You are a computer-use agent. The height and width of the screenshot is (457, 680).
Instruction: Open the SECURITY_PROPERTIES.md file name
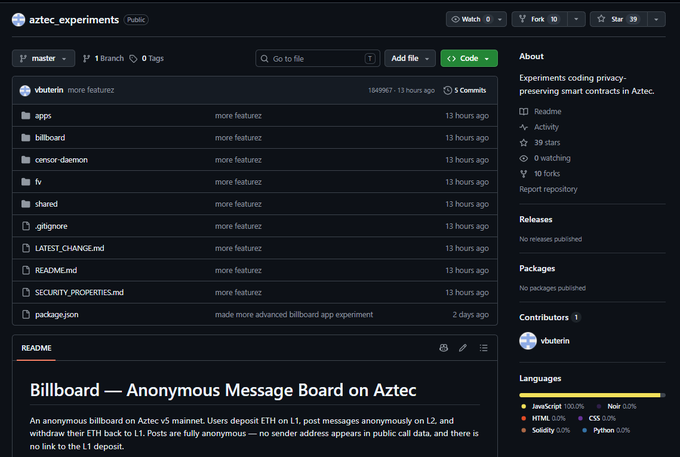coord(79,292)
